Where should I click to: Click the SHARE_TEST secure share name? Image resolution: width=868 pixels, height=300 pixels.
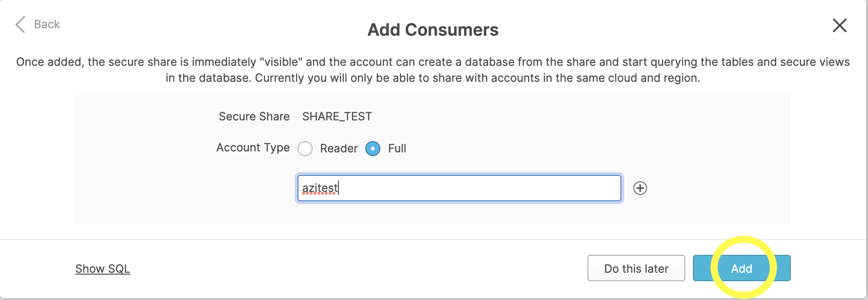tap(337, 117)
